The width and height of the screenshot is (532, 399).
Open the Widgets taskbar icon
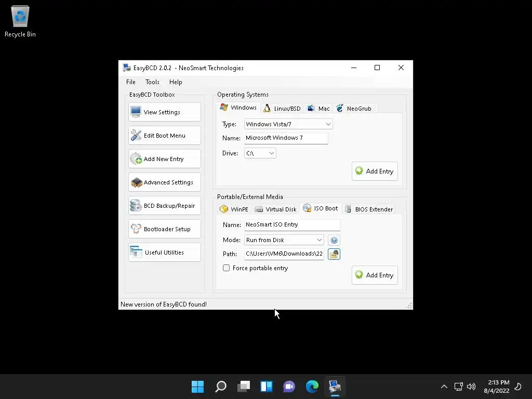(267, 387)
